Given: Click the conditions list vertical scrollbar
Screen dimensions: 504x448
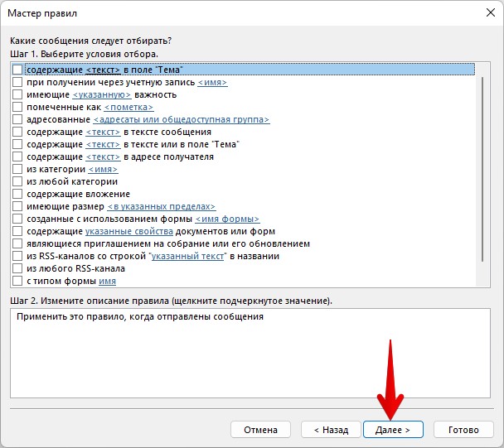Looking at the screenshot, I should (x=482, y=169).
